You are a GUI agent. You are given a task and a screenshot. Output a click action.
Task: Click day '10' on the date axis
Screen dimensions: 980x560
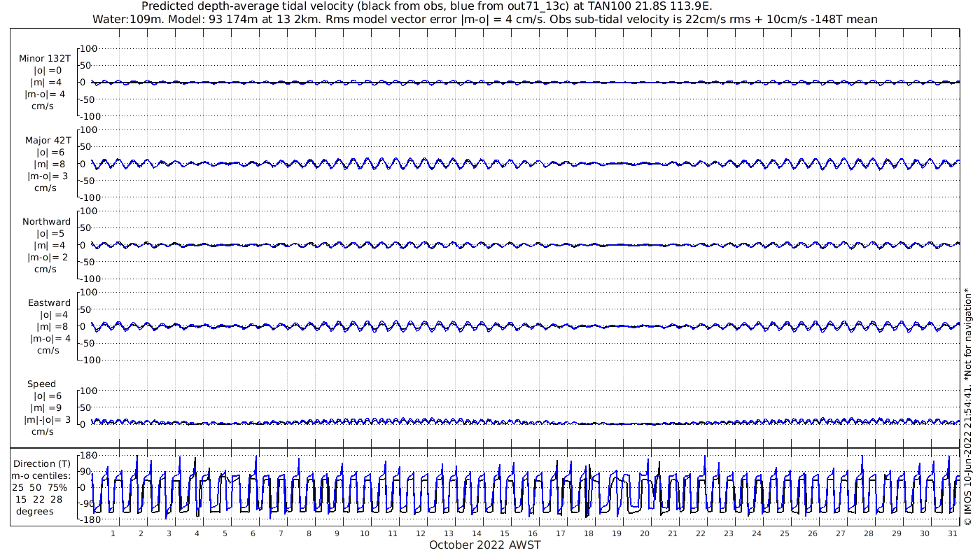coord(365,533)
